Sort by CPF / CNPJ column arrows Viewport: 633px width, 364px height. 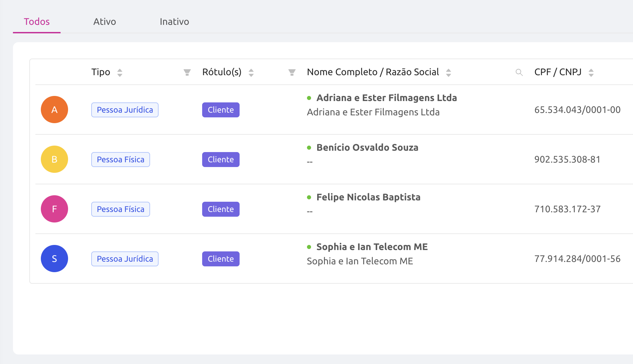(x=591, y=72)
